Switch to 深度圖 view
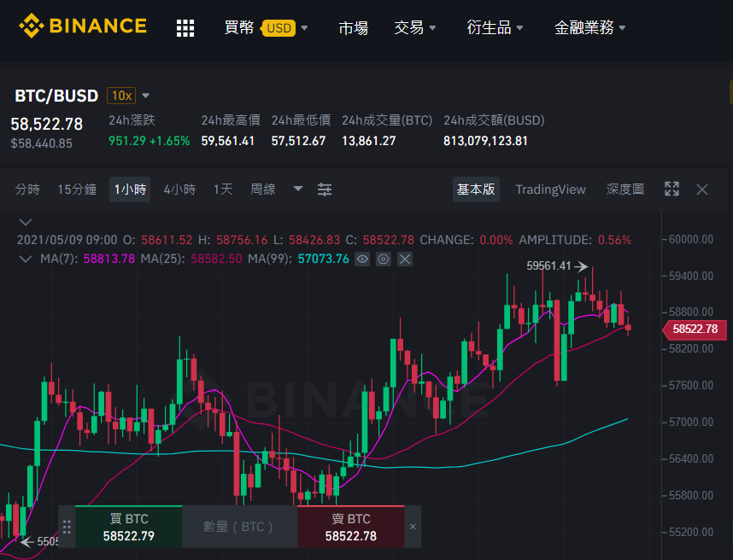Image resolution: width=733 pixels, height=560 pixels. tap(625, 190)
